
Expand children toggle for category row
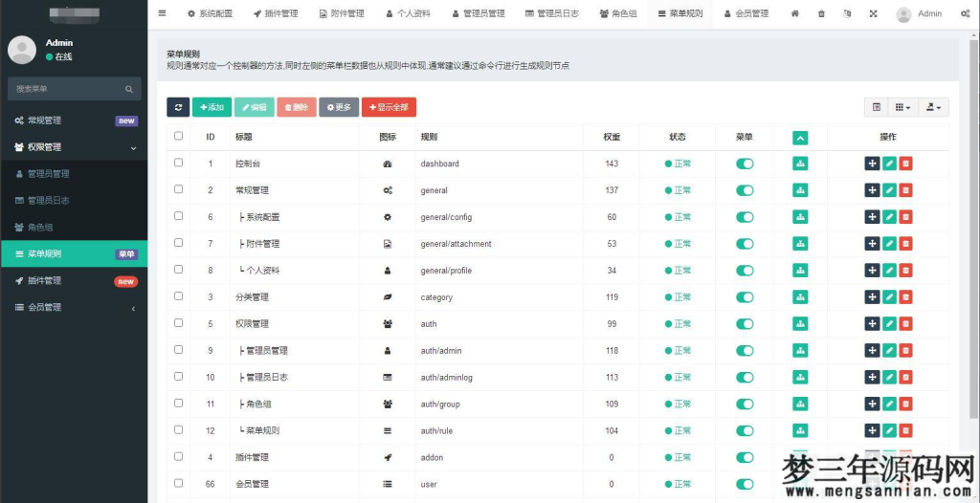[x=800, y=296]
